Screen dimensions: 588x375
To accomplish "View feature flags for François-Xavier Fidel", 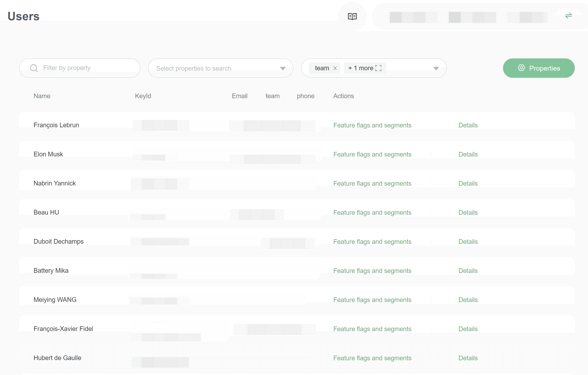I will 372,329.
